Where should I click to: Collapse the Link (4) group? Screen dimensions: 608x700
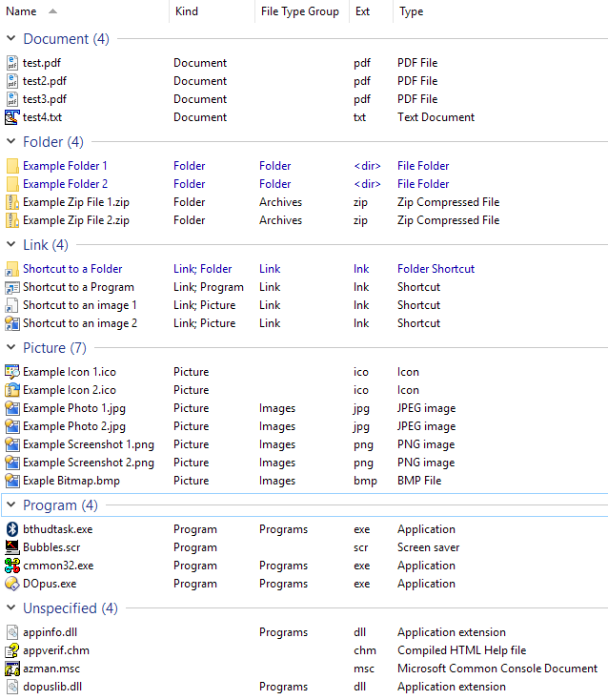coord(11,244)
